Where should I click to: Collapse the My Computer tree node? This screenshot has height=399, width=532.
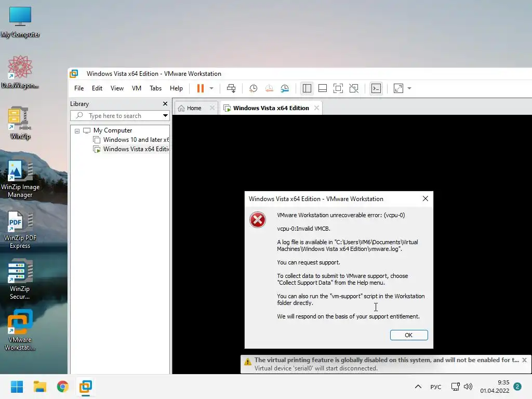[x=77, y=131]
